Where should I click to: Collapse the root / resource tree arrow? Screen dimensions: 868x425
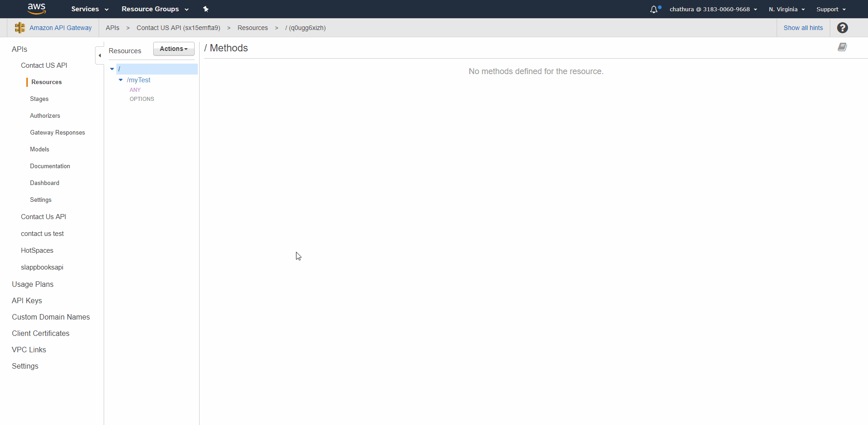(112, 69)
